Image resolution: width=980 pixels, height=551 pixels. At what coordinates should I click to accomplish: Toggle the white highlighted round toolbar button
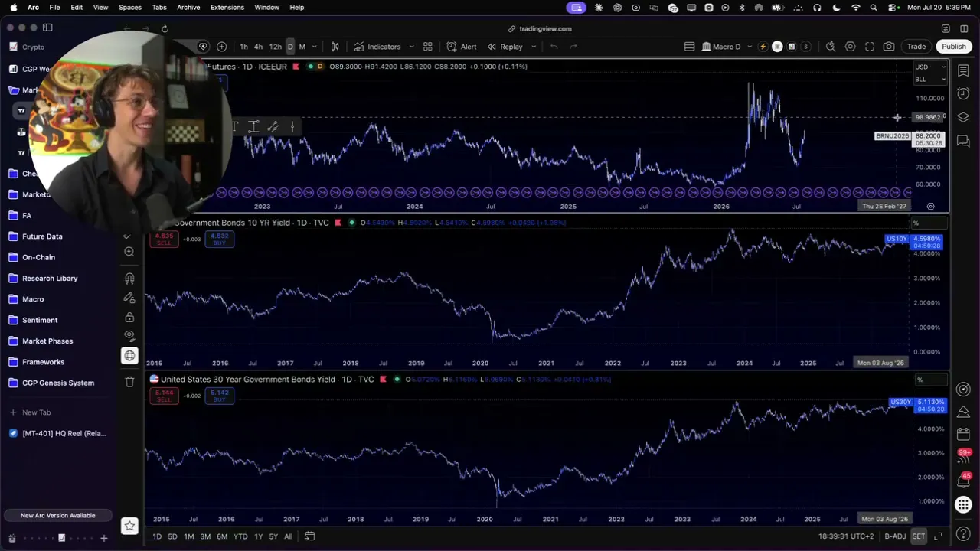(777, 47)
